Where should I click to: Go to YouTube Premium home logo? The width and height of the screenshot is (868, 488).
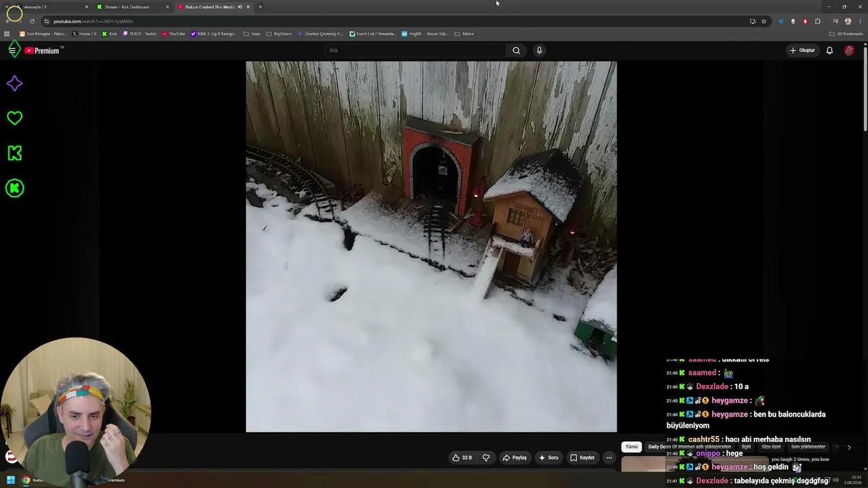pos(43,50)
